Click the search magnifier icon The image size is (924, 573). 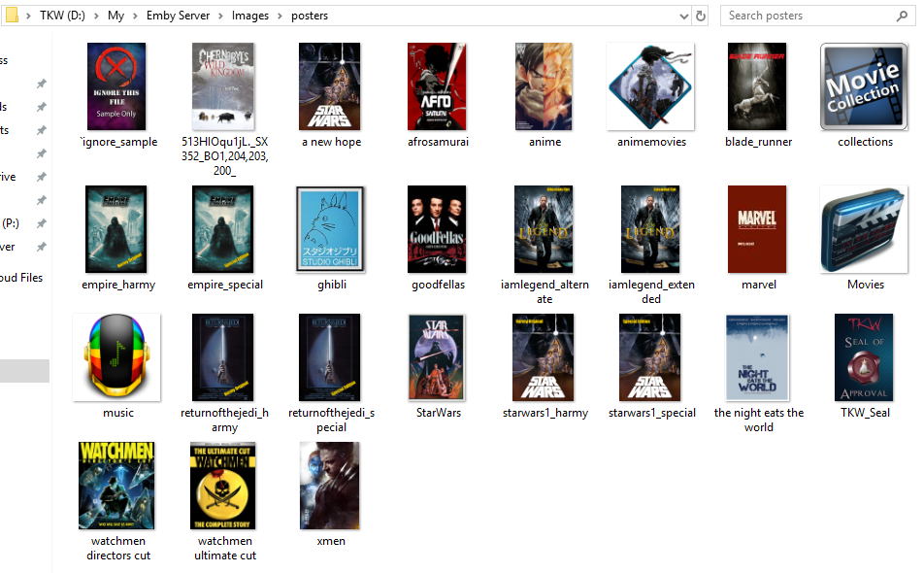coord(902,16)
